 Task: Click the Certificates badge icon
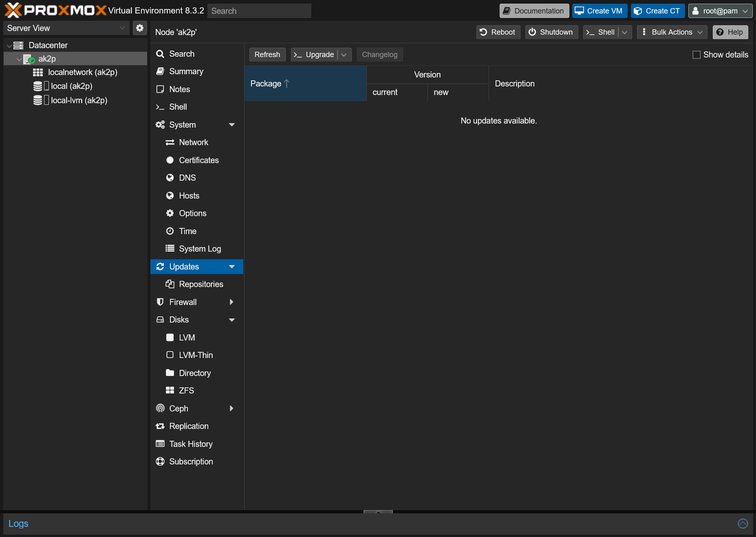click(170, 160)
